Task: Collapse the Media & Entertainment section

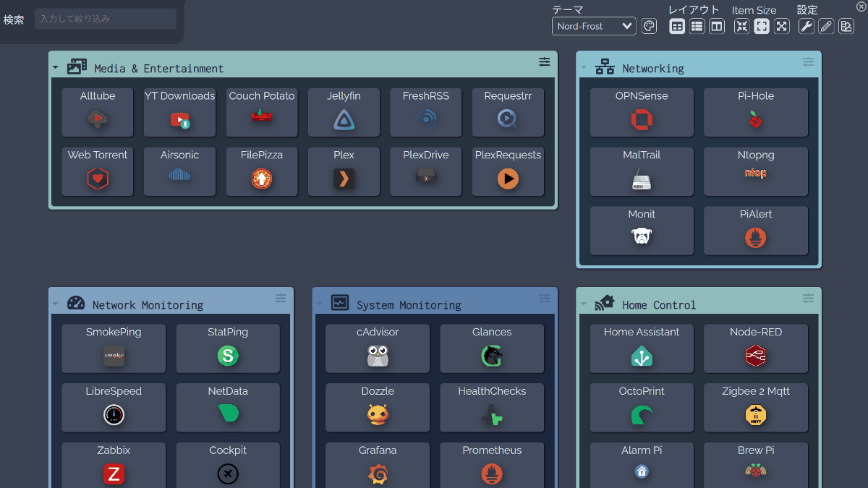Action: 55,66
